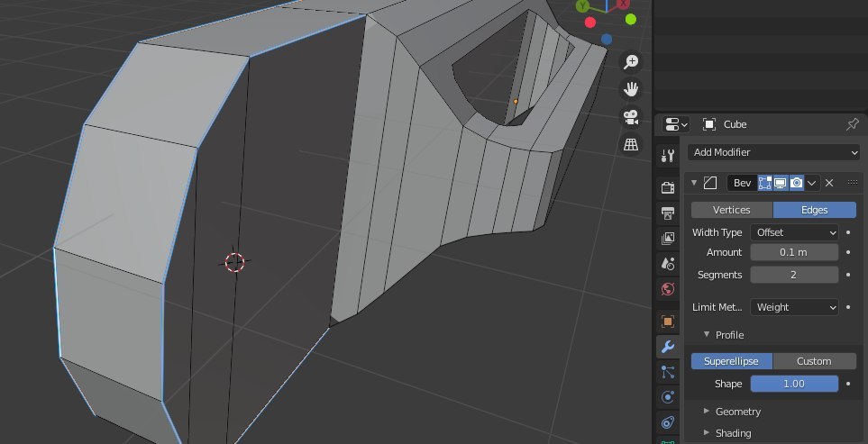
Task: Click the Bevel modifier type icon
Action: [710, 183]
